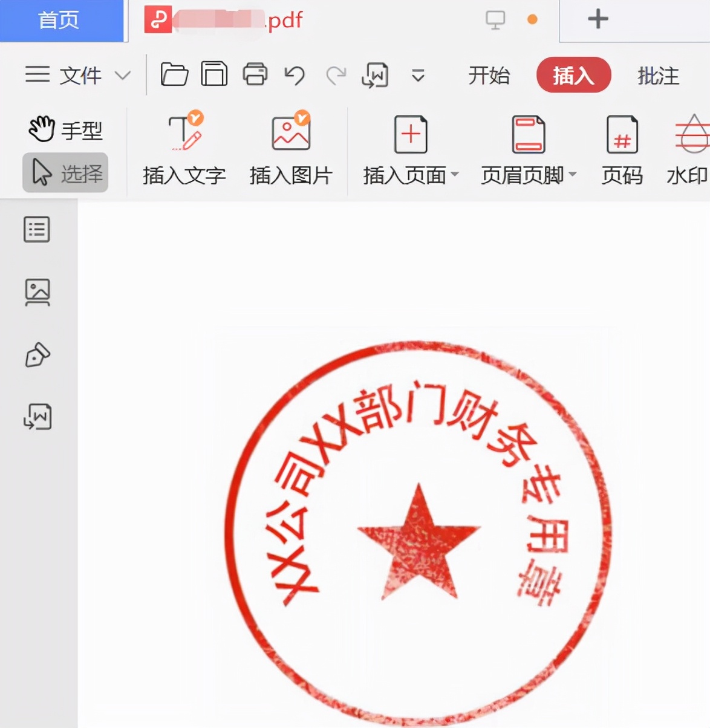The height and width of the screenshot is (728, 710).
Task: Open the outline panel in the left sidebar
Action: pyautogui.click(x=37, y=230)
